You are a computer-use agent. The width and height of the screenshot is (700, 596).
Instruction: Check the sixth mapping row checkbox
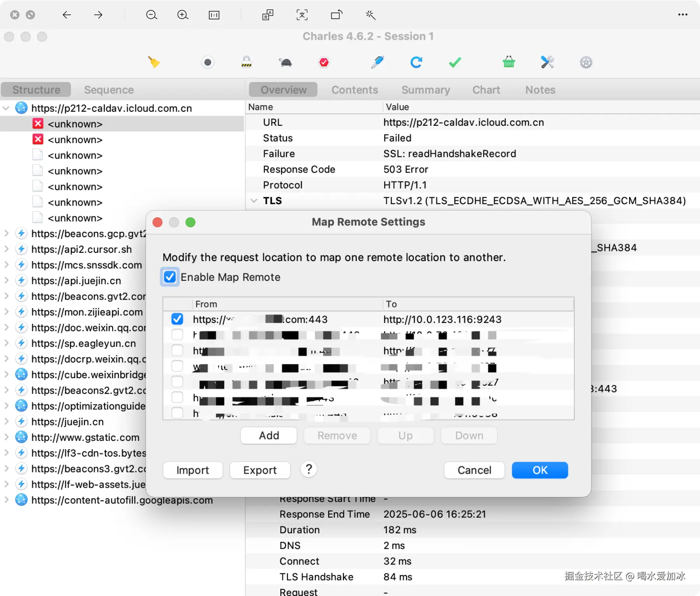tap(177, 397)
